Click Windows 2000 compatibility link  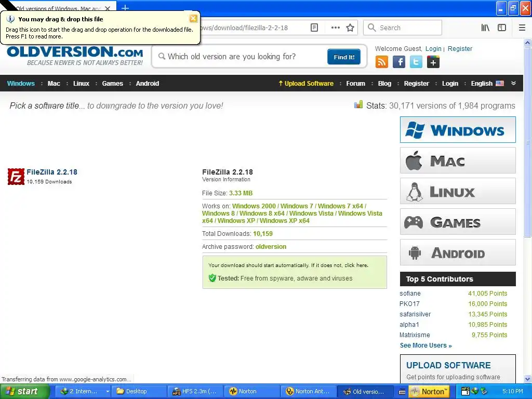(254, 206)
